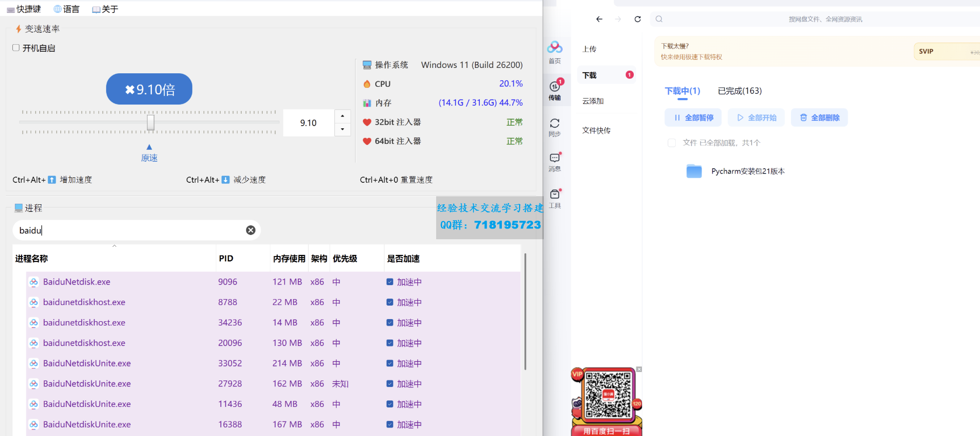Increase speed value with up stepper arrow
The image size is (980, 436).
[x=342, y=116]
